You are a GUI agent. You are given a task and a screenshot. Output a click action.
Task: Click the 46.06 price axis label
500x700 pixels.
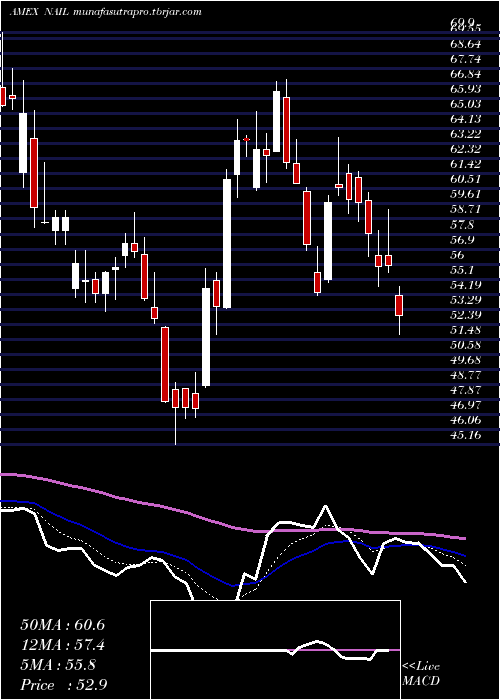coord(466,420)
